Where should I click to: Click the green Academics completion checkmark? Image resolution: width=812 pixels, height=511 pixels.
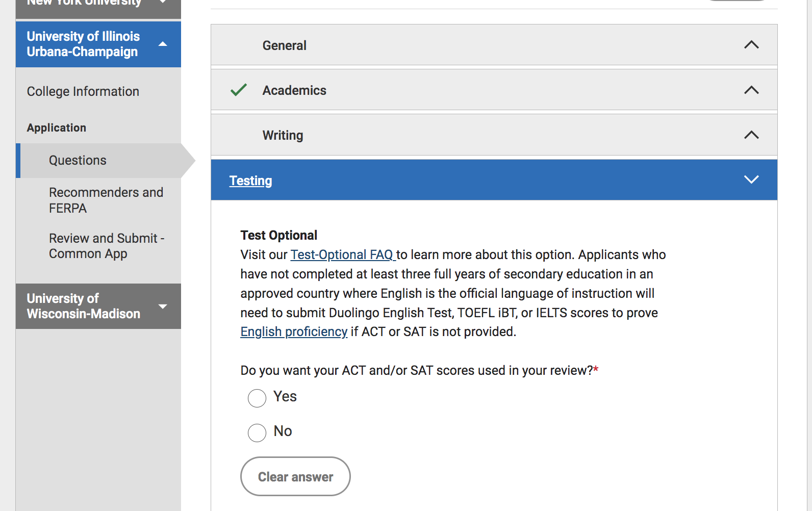[239, 90]
